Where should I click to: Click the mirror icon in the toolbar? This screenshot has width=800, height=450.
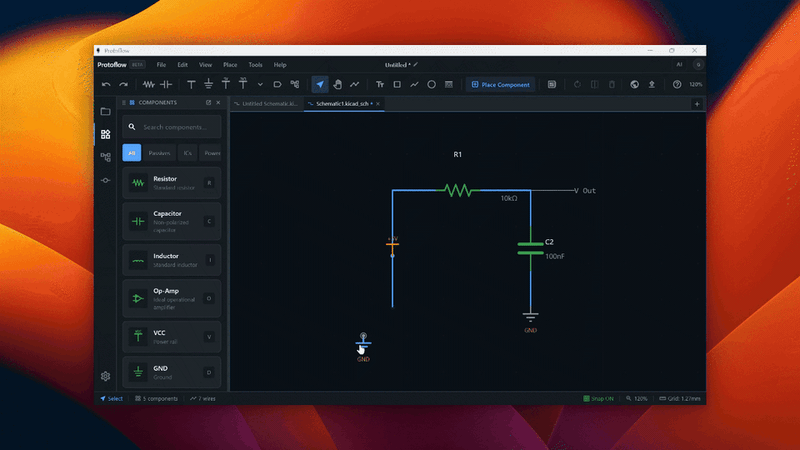[595, 85]
